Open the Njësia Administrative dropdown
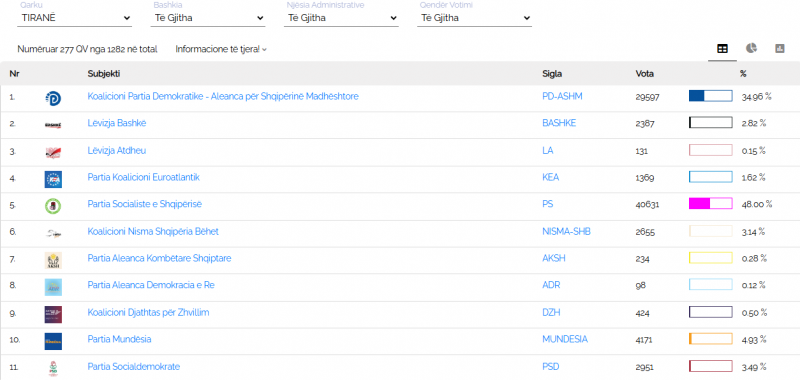This screenshot has width=800, height=380. point(342,18)
